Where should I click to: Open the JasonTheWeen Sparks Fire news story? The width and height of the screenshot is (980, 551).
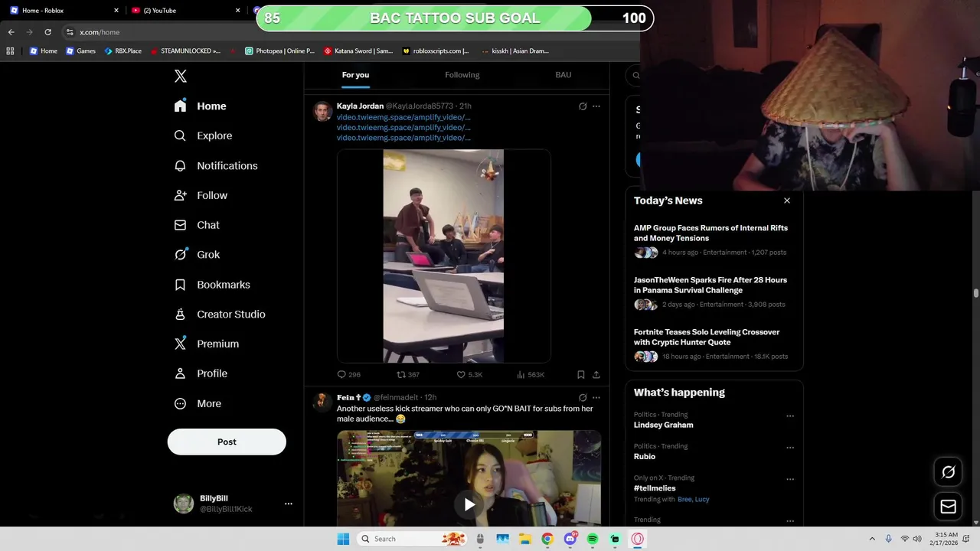pyautogui.click(x=710, y=285)
